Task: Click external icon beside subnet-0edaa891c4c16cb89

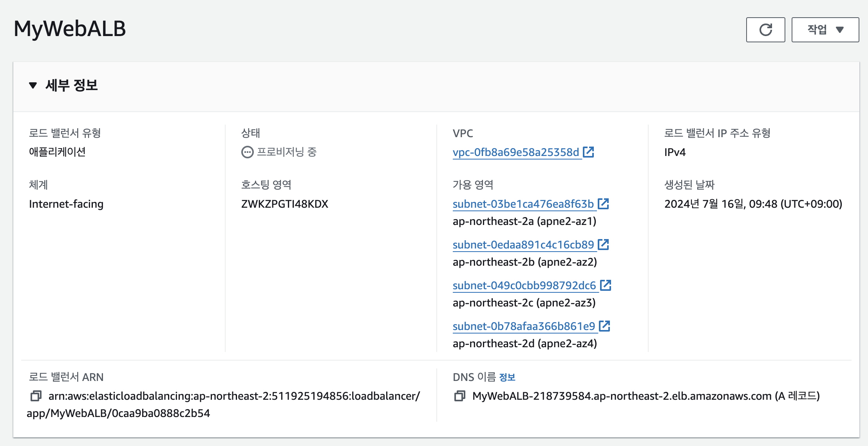Action: pyautogui.click(x=603, y=245)
